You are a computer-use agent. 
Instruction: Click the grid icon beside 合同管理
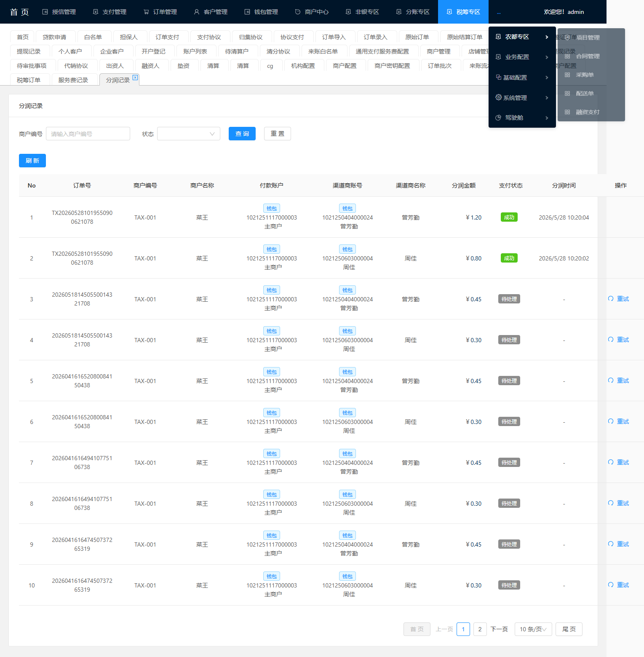pos(567,56)
